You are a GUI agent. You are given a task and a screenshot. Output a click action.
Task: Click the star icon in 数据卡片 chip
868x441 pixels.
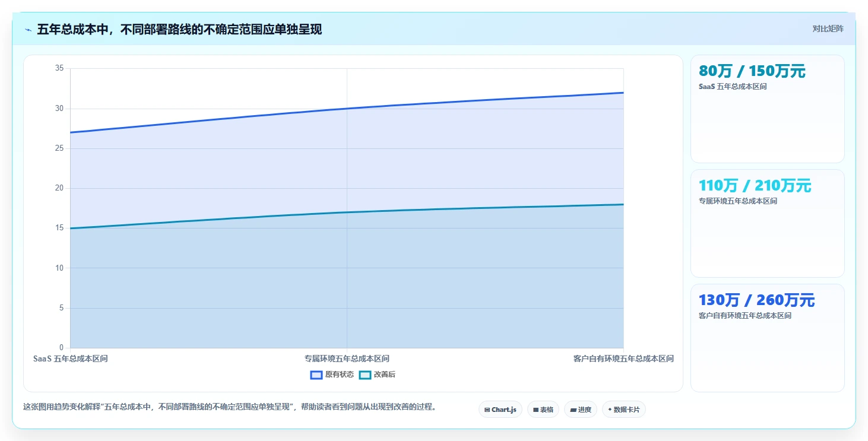(610, 410)
